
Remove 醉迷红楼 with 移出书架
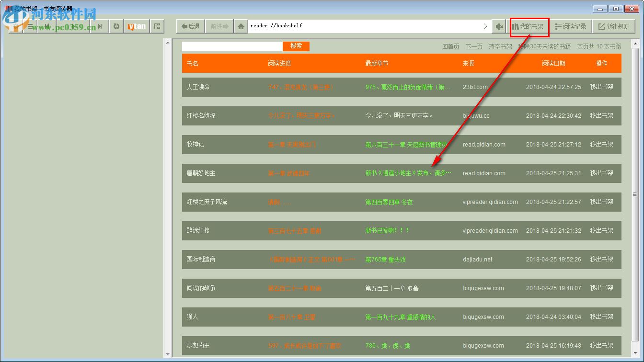[602, 231]
